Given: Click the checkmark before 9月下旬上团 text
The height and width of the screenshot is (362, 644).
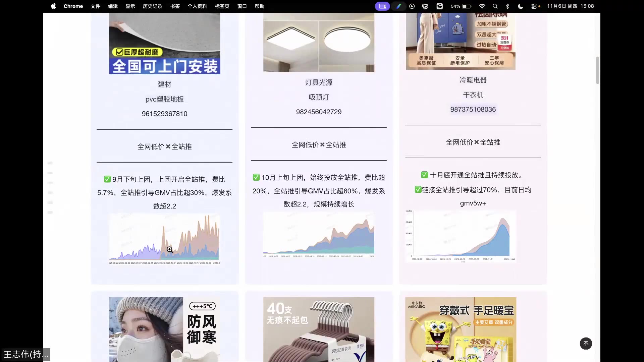Looking at the screenshot, I should coord(107,179).
